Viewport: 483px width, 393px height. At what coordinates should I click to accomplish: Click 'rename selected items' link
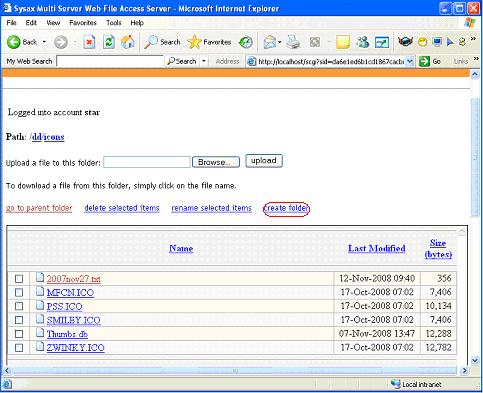click(211, 208)
